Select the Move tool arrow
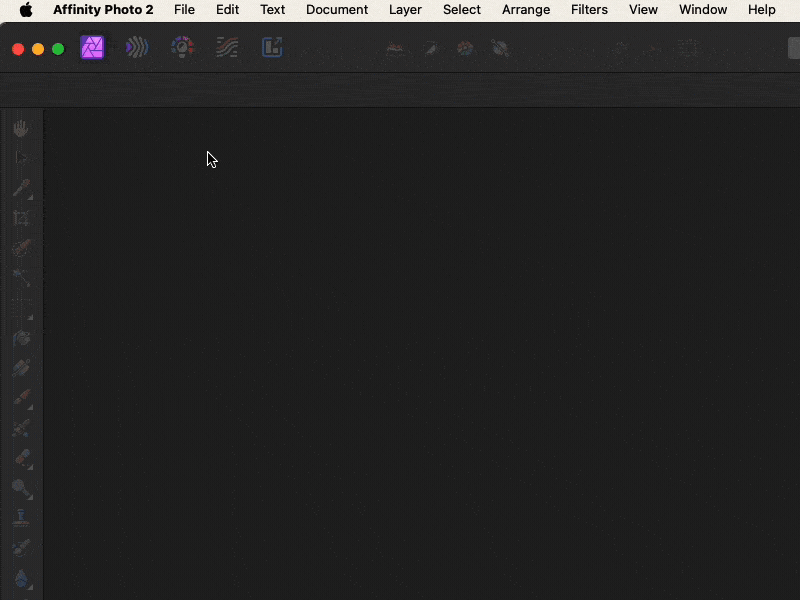 pos(21,158)
